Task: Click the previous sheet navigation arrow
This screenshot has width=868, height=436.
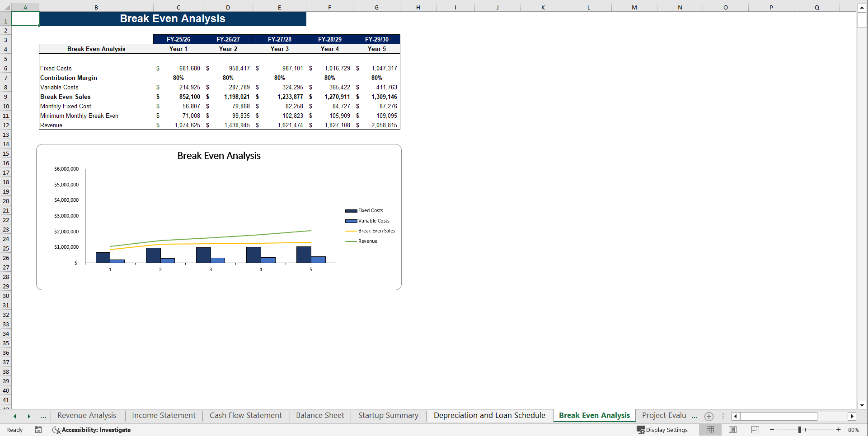Action: [15, 416]
